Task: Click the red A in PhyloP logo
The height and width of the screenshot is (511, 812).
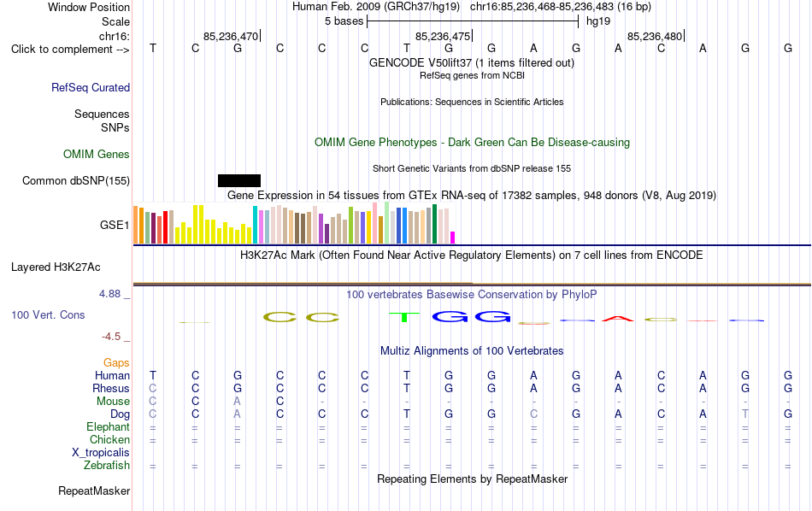Action: pos(618,319)
